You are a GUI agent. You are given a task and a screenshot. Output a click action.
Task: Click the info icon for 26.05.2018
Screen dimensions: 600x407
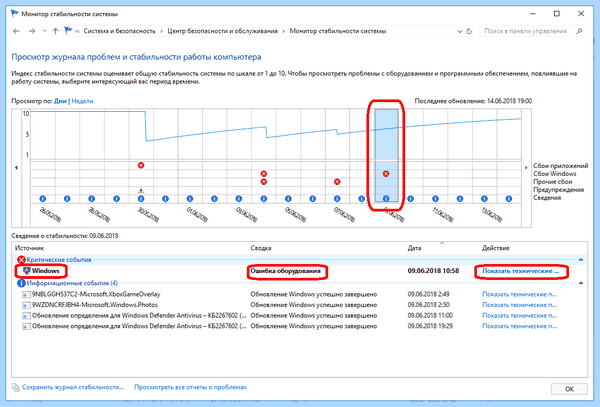coord(42,199)
